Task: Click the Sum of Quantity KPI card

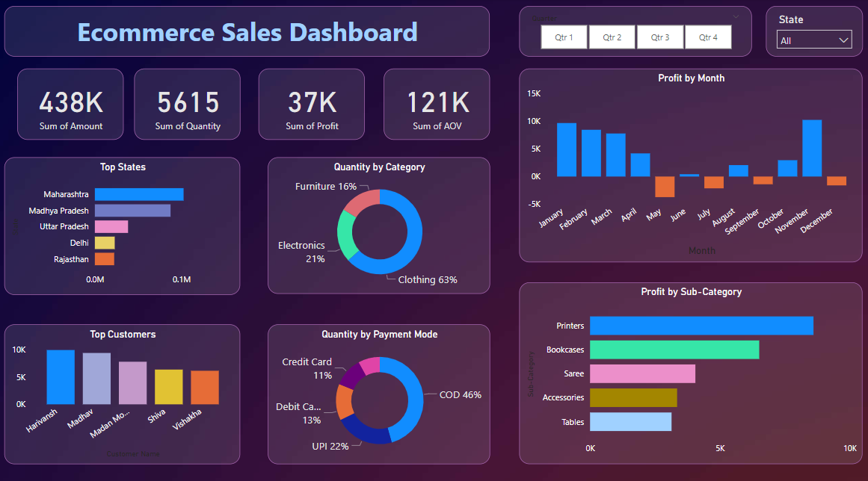Action: click(187, 104)
